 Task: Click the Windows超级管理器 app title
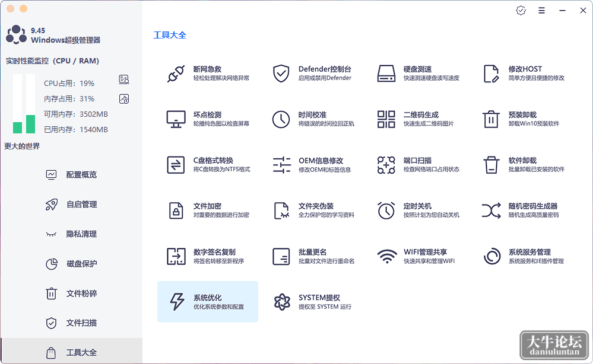(66, 40)
